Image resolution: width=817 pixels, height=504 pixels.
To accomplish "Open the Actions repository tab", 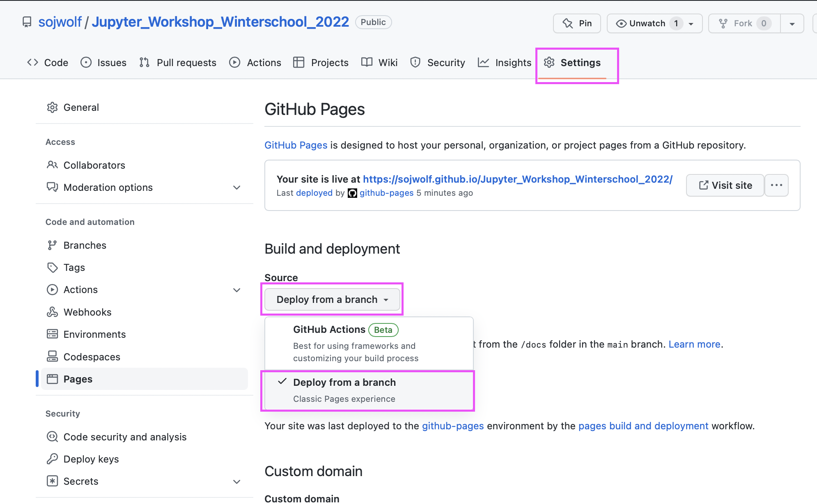I will point(255,62).
